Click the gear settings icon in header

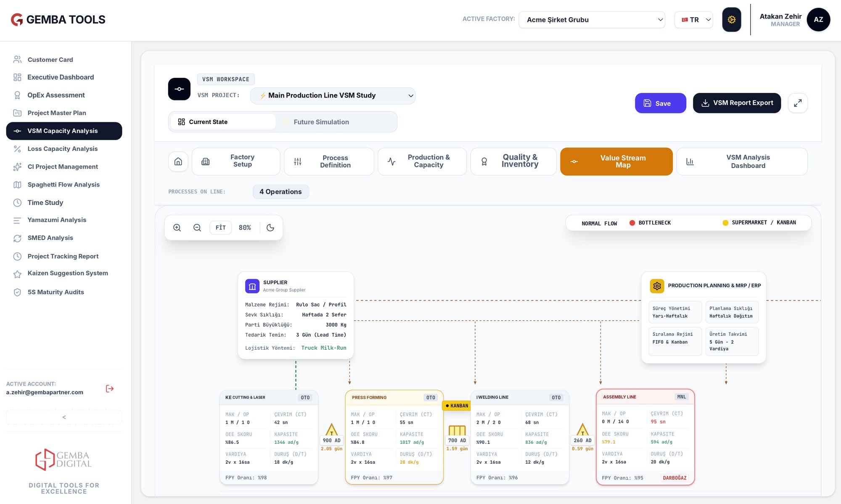[x=731, y=19]
